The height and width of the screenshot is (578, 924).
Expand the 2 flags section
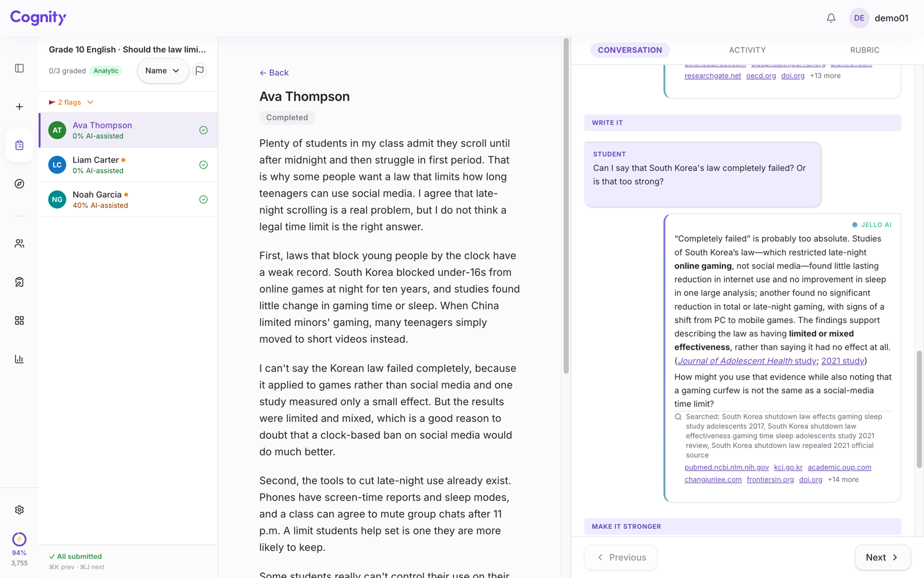[71, 102]
